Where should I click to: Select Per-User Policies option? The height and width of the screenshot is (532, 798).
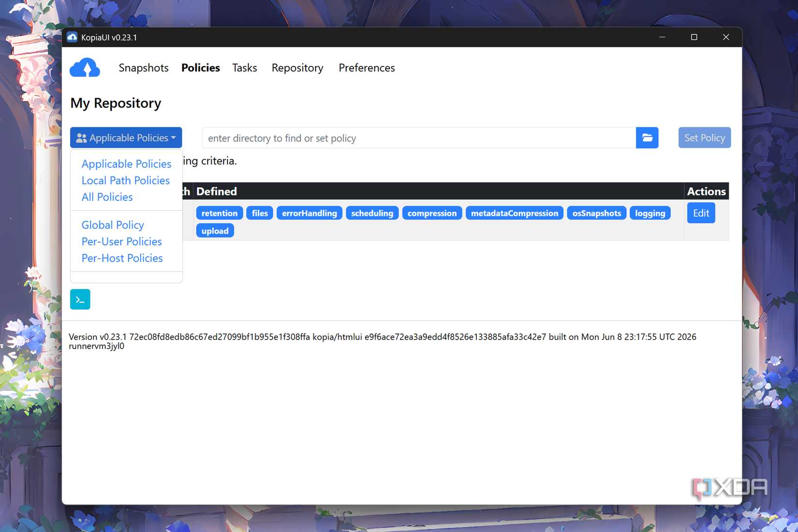[121, 241]
